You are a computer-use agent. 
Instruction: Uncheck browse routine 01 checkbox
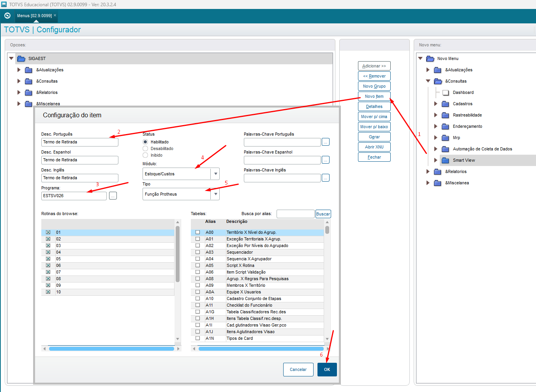pos(48,232)
